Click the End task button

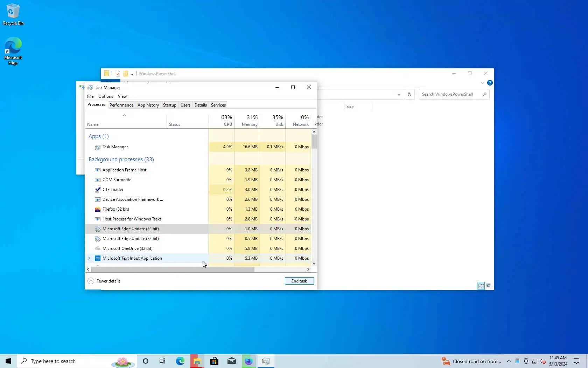pos(299,281)
